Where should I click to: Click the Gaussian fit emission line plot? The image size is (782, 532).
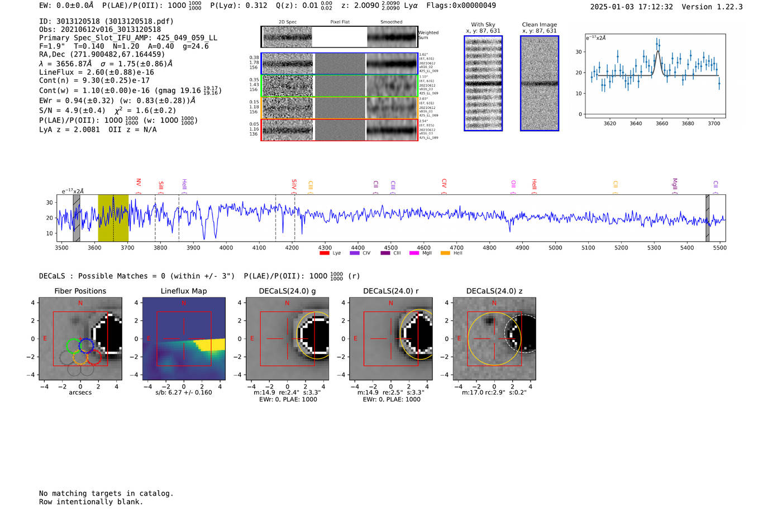click(x=655, y=76)
